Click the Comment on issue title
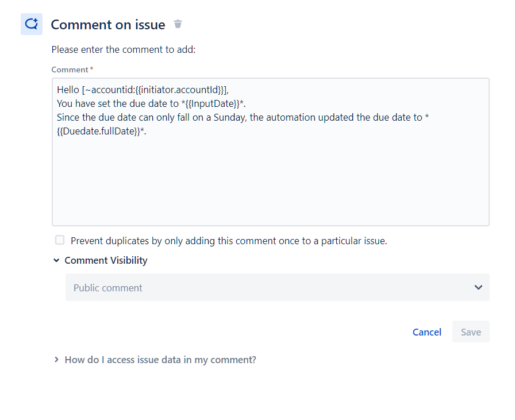Screen dimensions: 515x420 (x=107, y=24)
